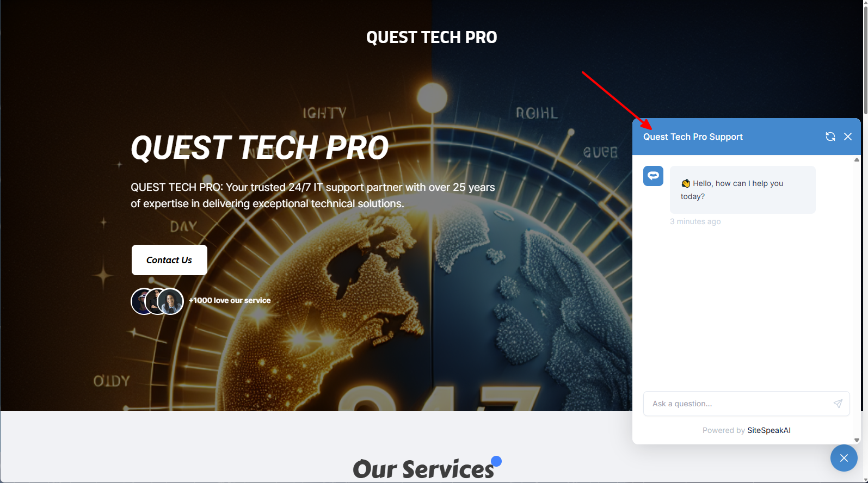
Task: Click the chatbot avatar icon
Action: point(653,176)
